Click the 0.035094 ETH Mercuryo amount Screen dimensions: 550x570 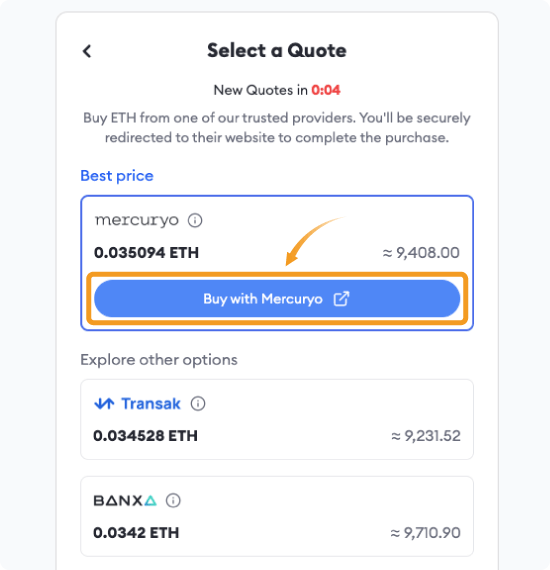[146, 253]
